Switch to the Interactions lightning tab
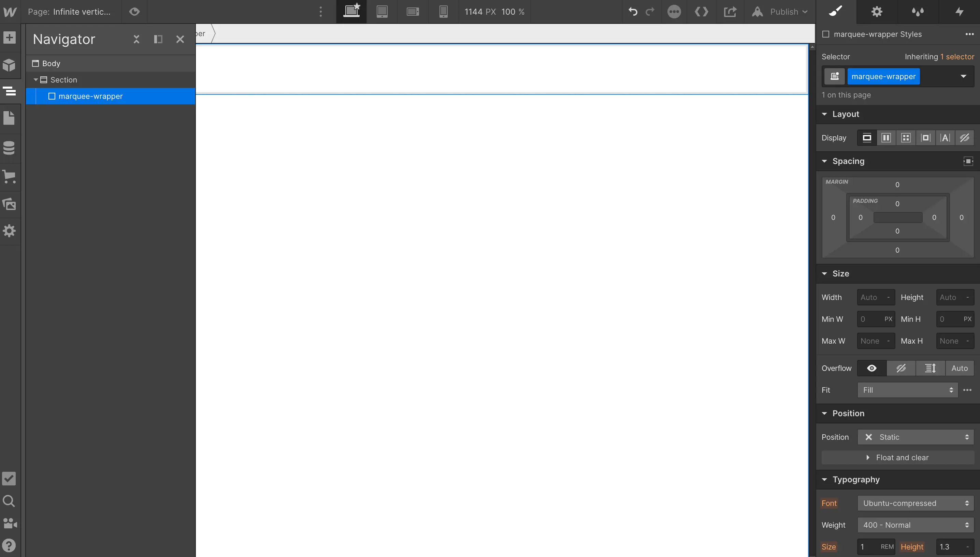 959,12
